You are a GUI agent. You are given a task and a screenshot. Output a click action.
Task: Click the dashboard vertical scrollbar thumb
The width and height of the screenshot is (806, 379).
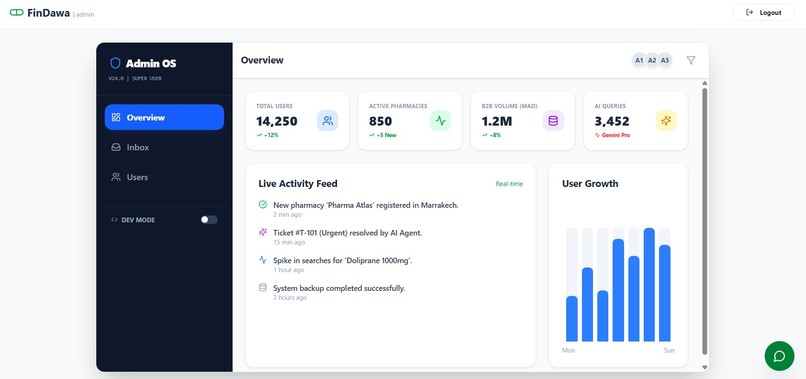click(705, 221)
